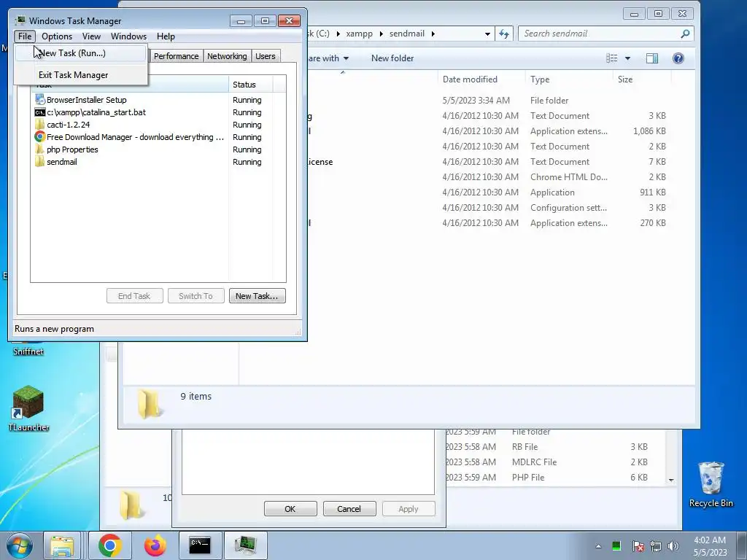
Task: Select the sendmail task name
Action: (x=62, y=162)
